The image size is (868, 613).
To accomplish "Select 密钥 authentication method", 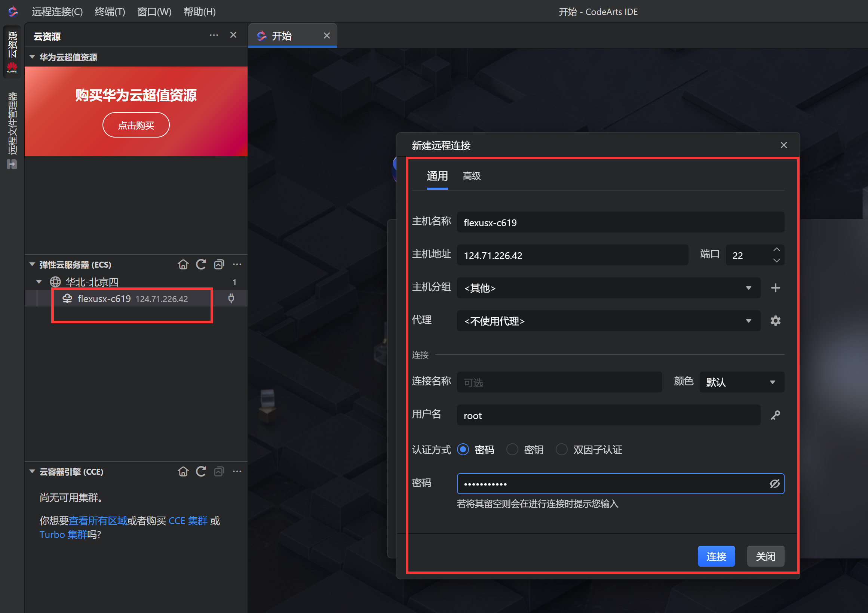I will click(512, 449).
